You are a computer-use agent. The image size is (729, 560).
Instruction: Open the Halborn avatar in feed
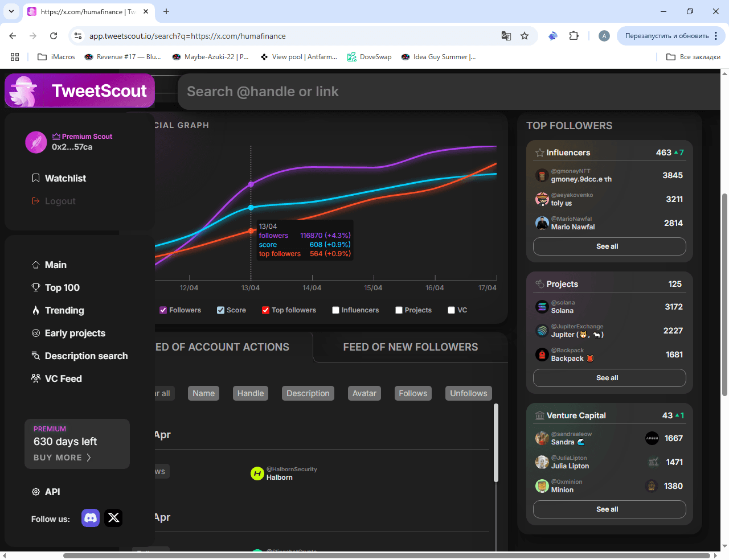click(x=257, y=473)
